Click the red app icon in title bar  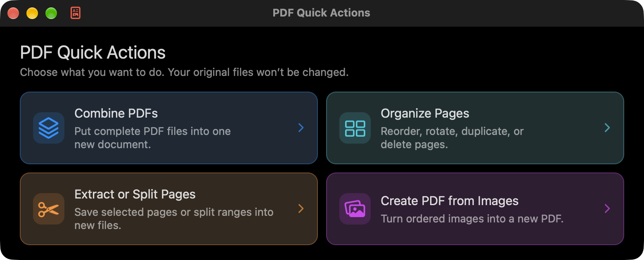(76, 13)
